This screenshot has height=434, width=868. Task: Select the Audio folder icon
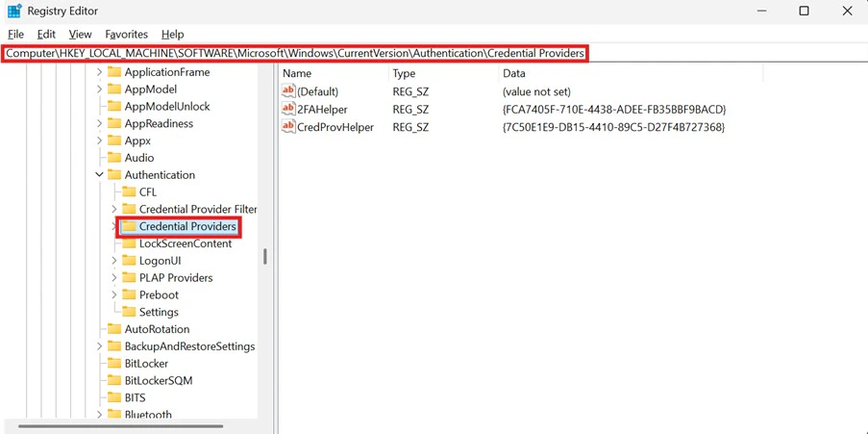[114, 158]
